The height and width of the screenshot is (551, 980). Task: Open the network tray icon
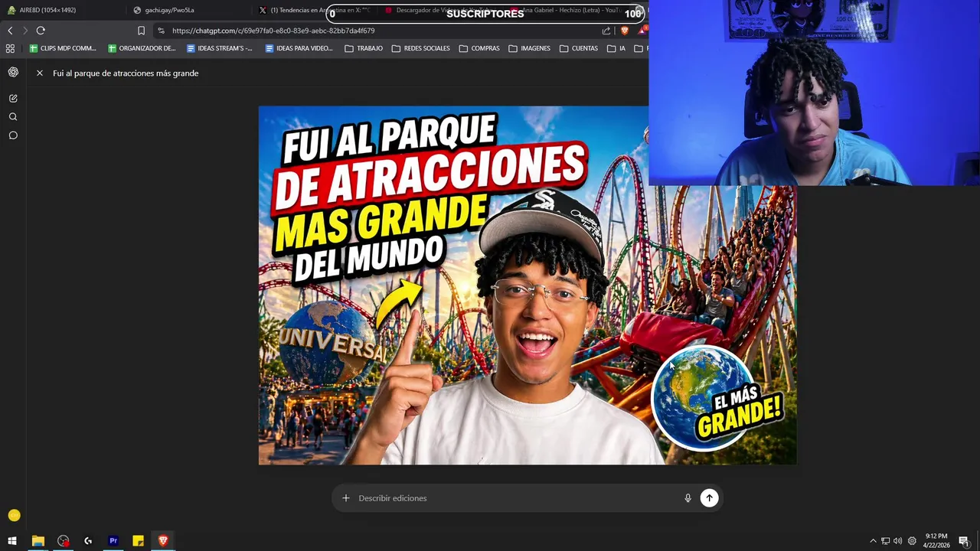(x=885, y=541)
